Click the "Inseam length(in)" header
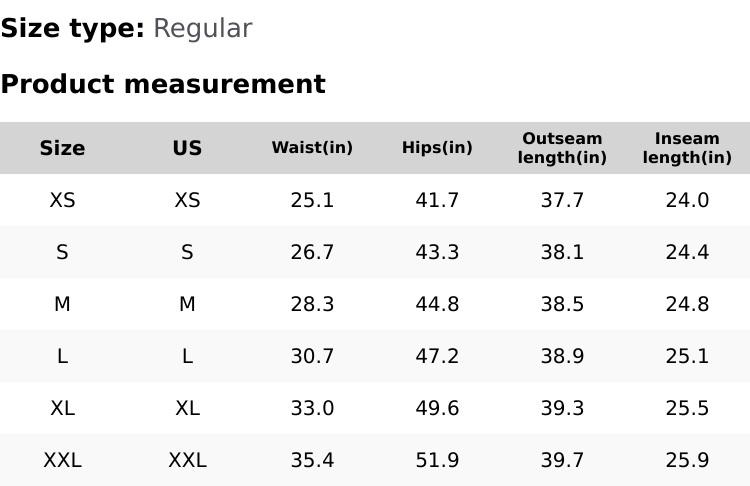This screenshot has width=750, height=486. point(687,148)
